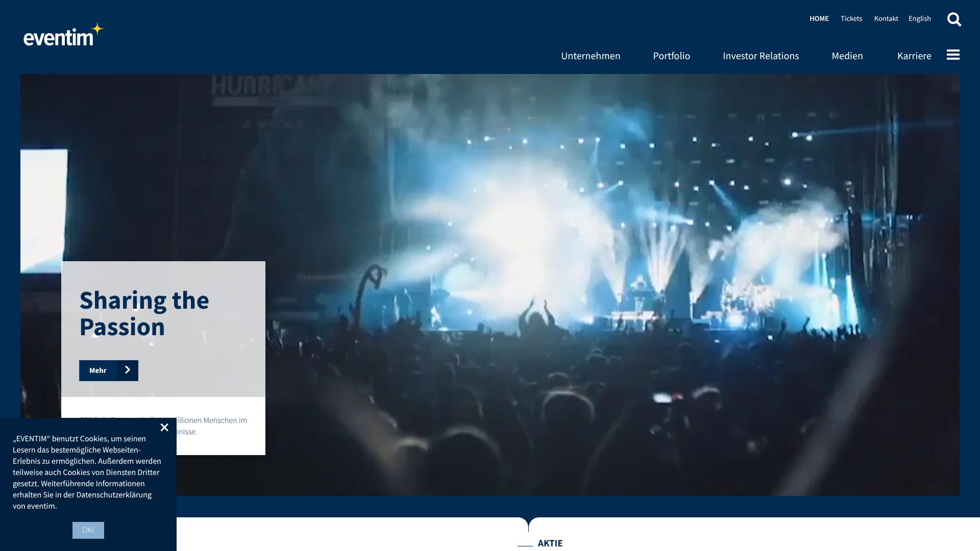Go to the HOME link

pos(819,18)
